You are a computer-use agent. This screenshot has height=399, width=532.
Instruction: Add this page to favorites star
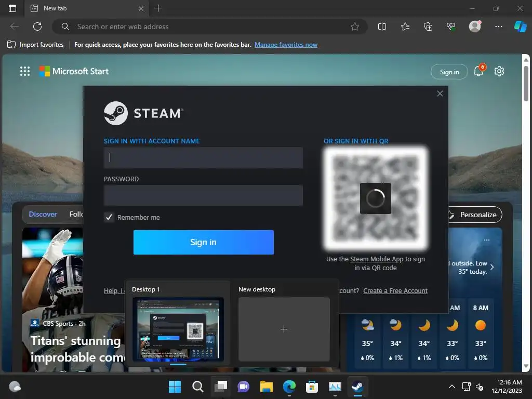click(x=355, y=26)
